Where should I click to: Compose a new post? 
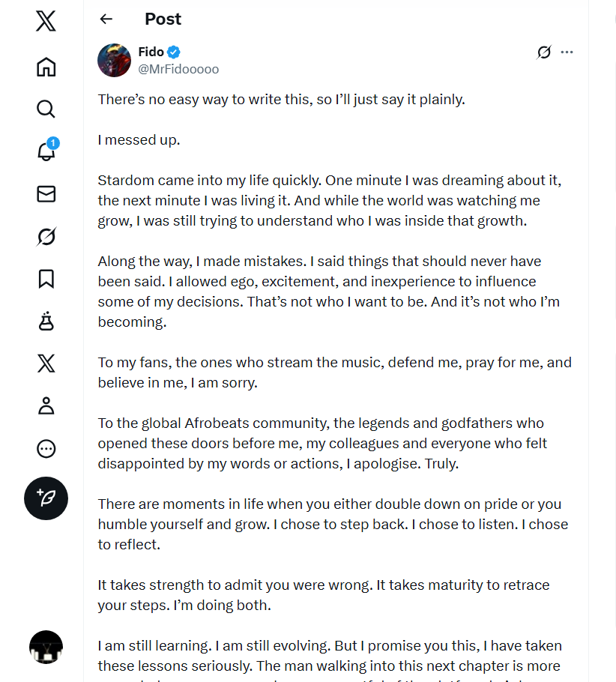pos(46,498)
